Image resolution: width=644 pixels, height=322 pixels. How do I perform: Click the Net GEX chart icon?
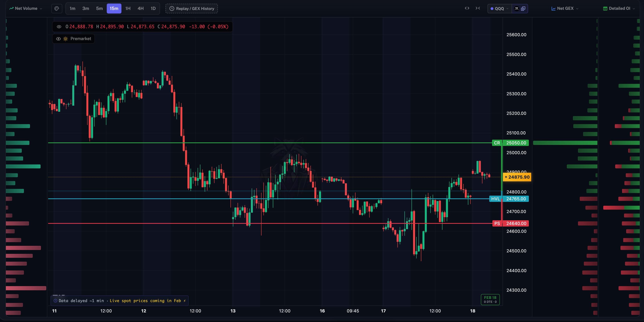point(554,8)
